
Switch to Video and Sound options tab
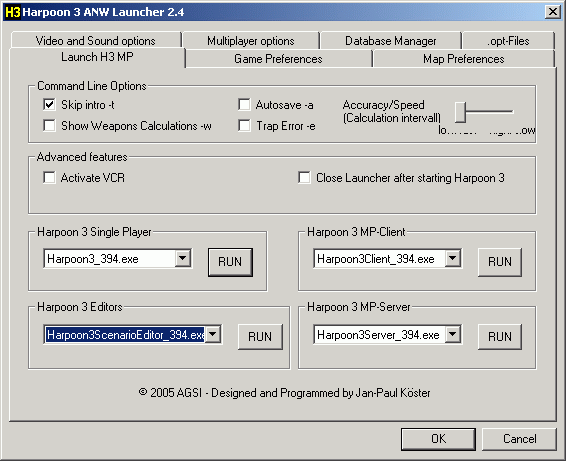click(x=96, y=40)
